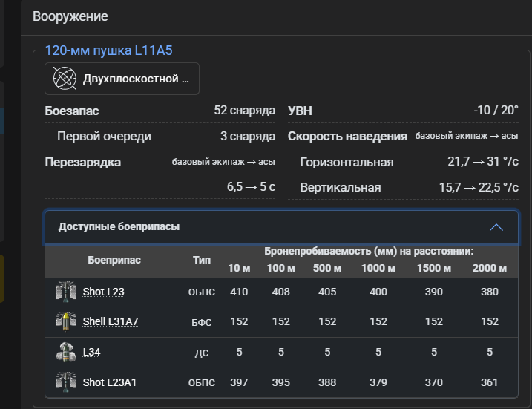Toggle the Доступные боеприпасы section header

(119, 227)
